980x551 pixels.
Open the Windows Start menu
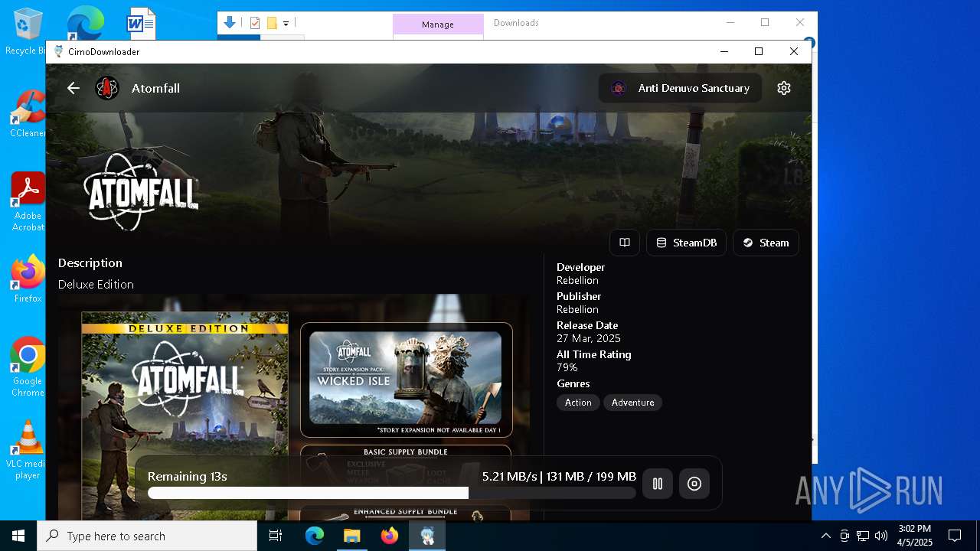click(x=18, y=536)
